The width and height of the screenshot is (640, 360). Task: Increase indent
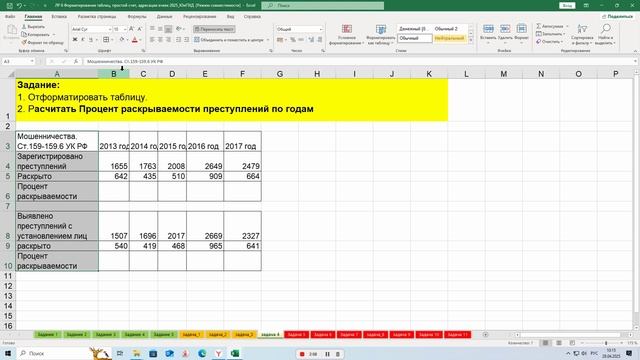(187, 40)
